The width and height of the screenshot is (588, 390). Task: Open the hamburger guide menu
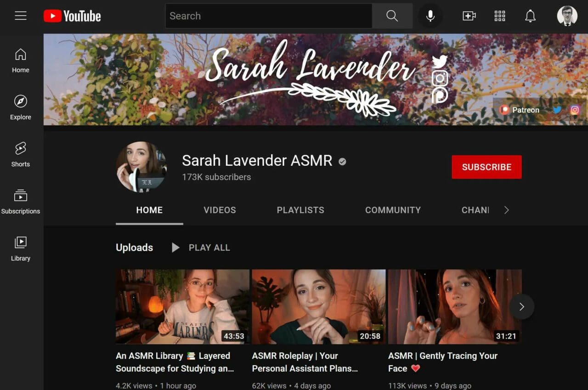[x=21, y=16]
